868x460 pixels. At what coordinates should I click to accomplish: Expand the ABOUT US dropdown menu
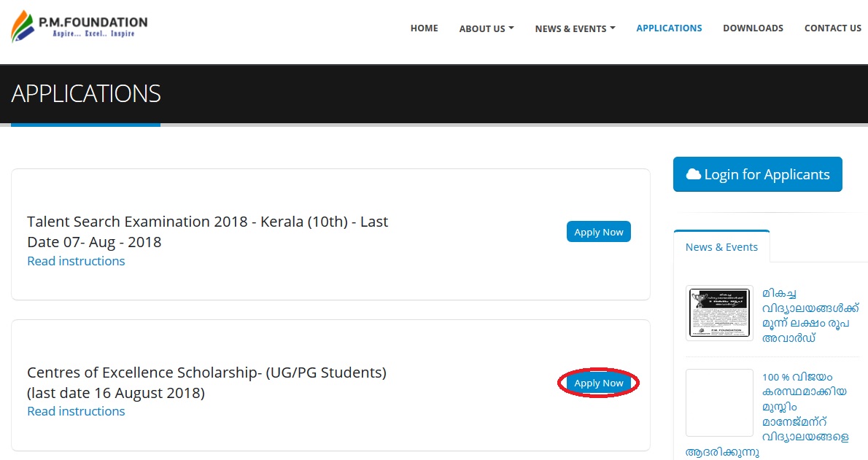pos(486,28)
